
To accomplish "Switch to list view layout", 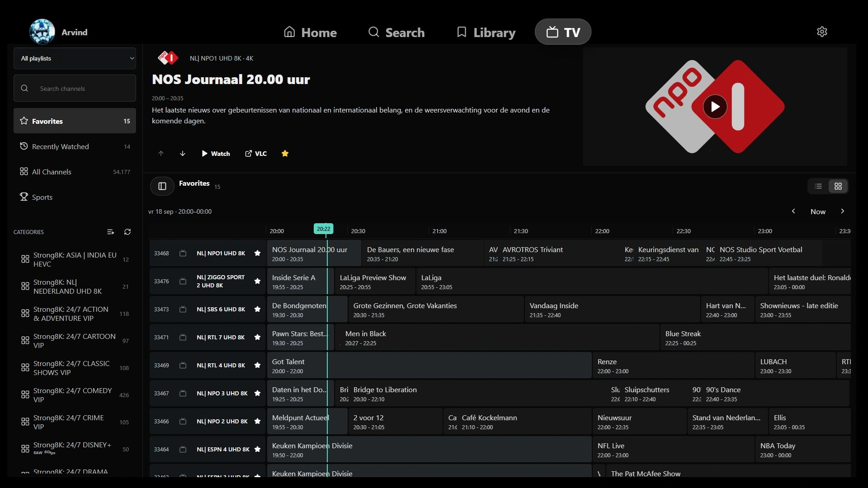I will [818, 186].
